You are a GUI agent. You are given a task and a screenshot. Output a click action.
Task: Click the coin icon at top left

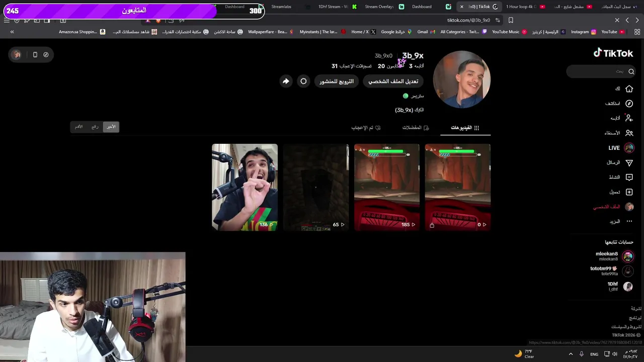[46, 54]
